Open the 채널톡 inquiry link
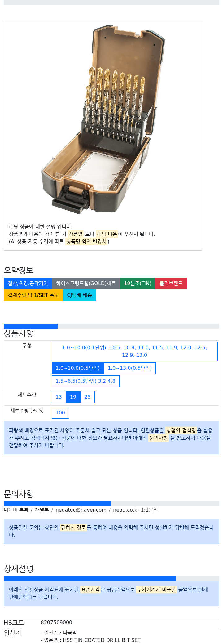 click(x=42, y=510)
